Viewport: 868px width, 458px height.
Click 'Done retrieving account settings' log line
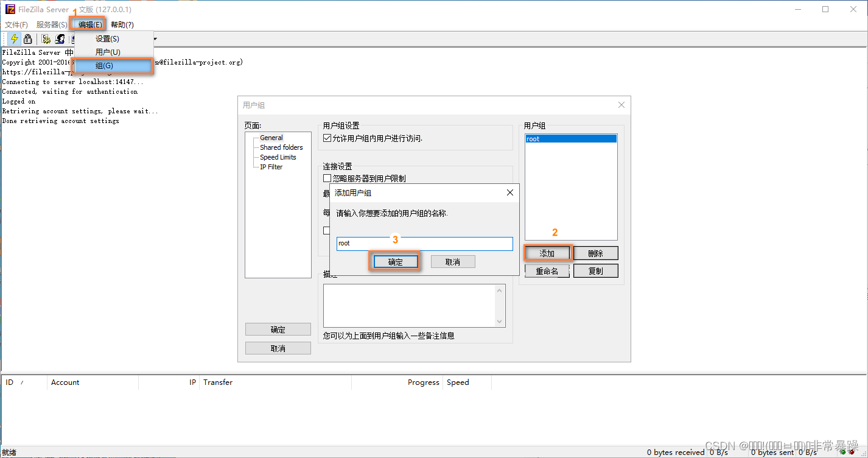(61, 121)
